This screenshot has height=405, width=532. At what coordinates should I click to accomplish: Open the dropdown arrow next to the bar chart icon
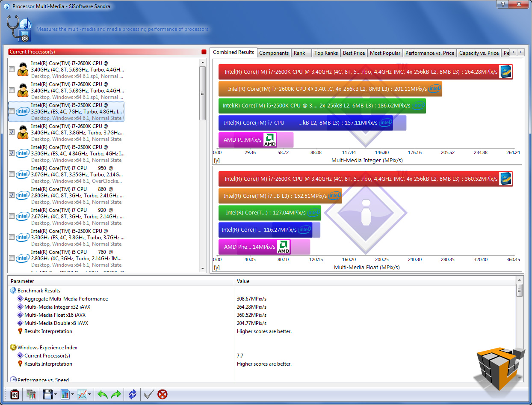(73, 395)
